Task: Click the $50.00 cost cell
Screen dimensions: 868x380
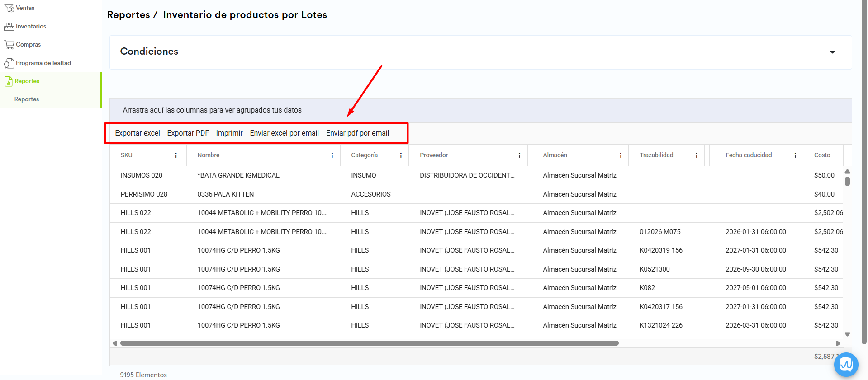Action: click(824, 175)
